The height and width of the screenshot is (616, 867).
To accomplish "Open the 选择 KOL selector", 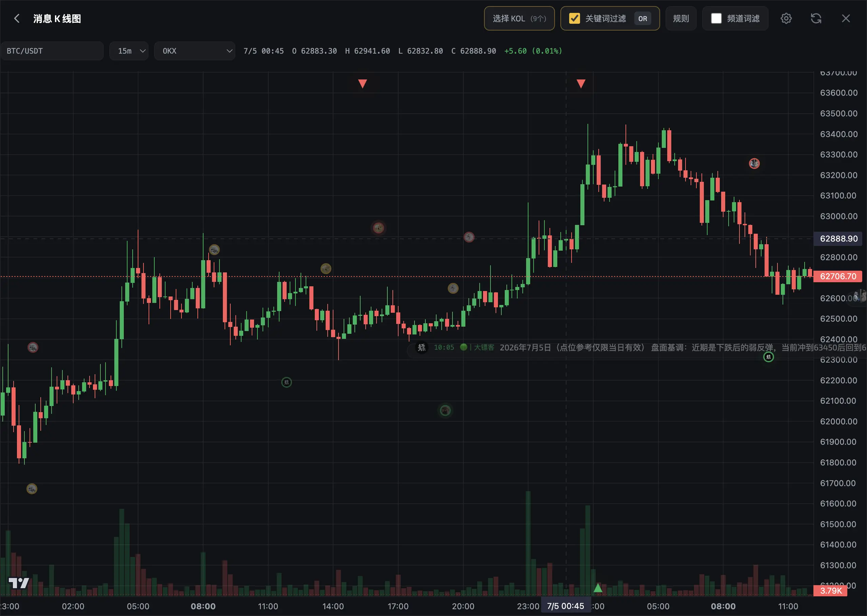I will tap(519, 19).
